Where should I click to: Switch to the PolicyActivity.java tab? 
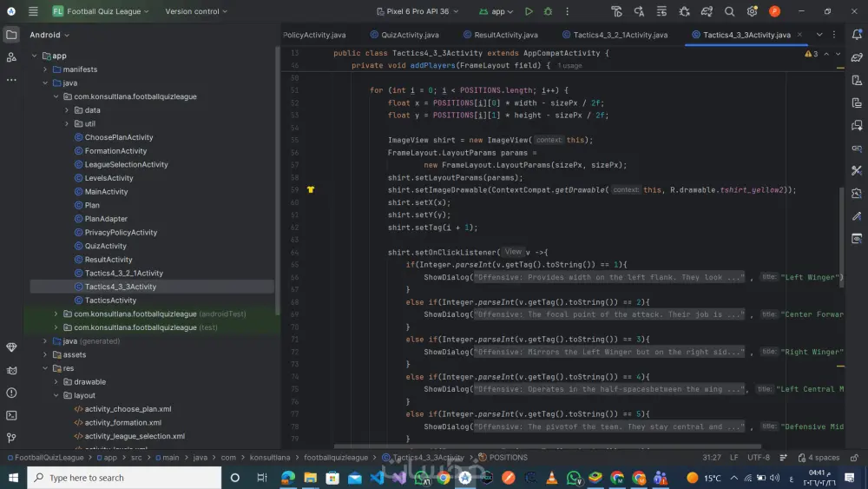coord(314,35)
